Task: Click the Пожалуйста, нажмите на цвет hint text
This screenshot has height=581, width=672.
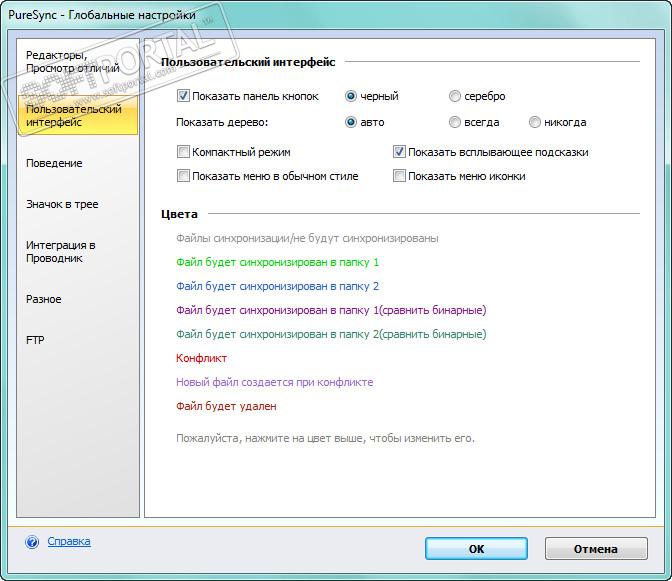Action: click(325, 438)
